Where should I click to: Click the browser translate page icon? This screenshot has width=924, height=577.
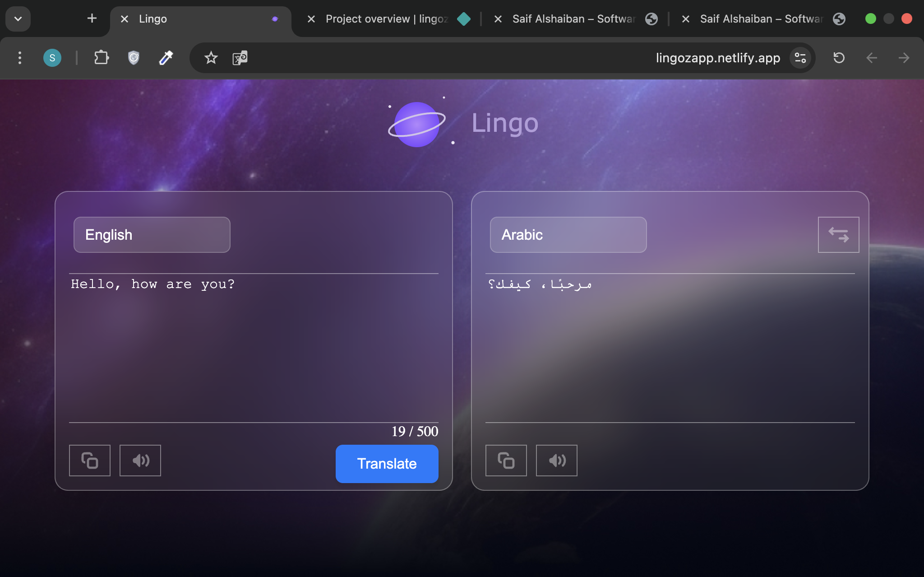pos(240,58)
